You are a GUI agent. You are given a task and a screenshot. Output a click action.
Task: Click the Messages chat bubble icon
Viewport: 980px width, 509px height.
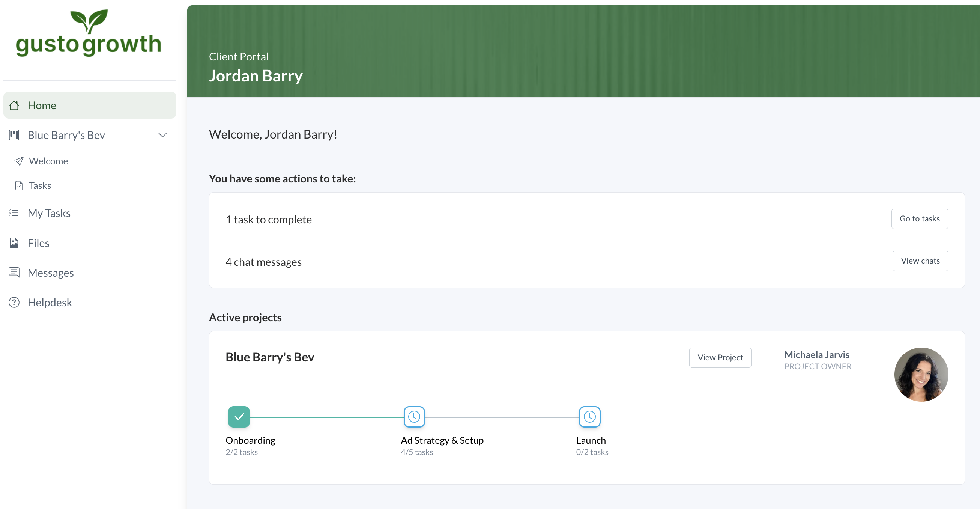14,273
